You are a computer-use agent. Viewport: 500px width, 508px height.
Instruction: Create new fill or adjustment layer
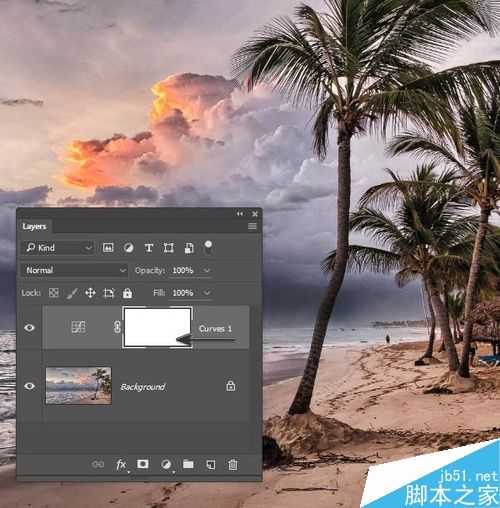point(166,464)
